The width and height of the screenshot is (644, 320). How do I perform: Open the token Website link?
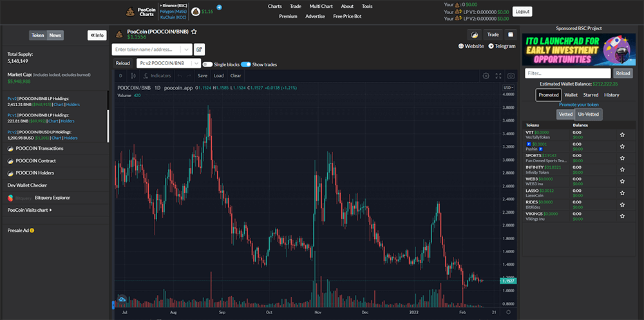pos(471,46)
